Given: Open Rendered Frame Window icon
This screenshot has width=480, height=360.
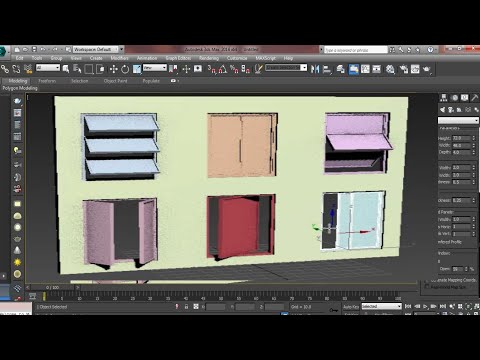Looking at the screenshot, I should coord(415,69).
